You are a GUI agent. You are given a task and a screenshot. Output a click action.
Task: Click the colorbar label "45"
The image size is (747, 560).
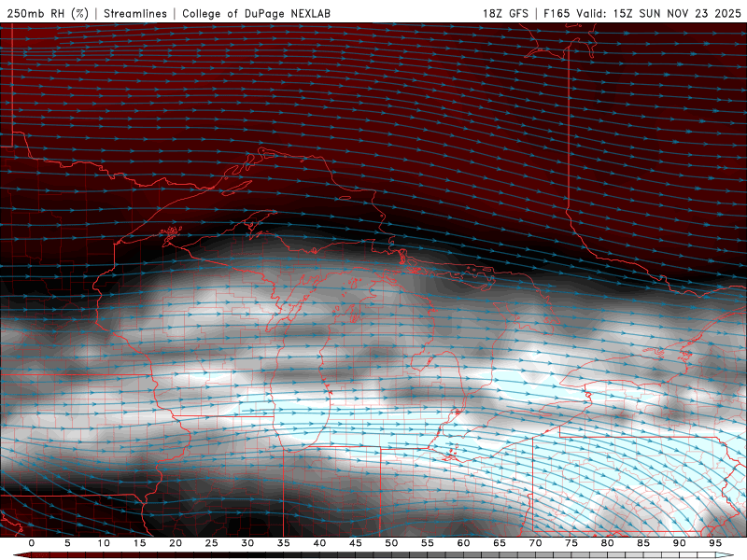pos(356,543)
